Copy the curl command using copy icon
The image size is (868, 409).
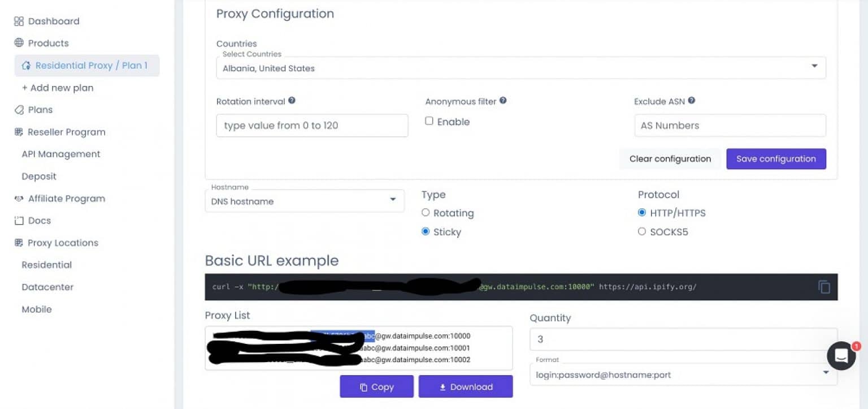point(824,287)
